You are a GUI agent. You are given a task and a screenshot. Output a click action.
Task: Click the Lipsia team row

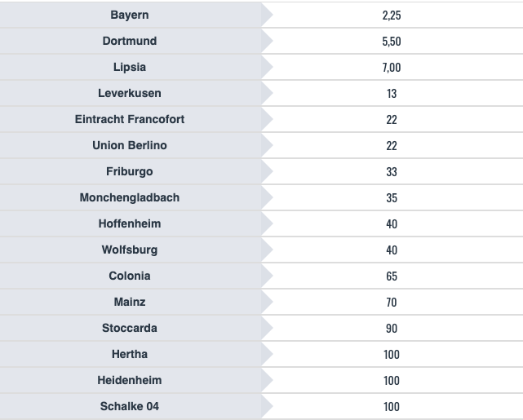pyautogui.click(x=130, y=68)
